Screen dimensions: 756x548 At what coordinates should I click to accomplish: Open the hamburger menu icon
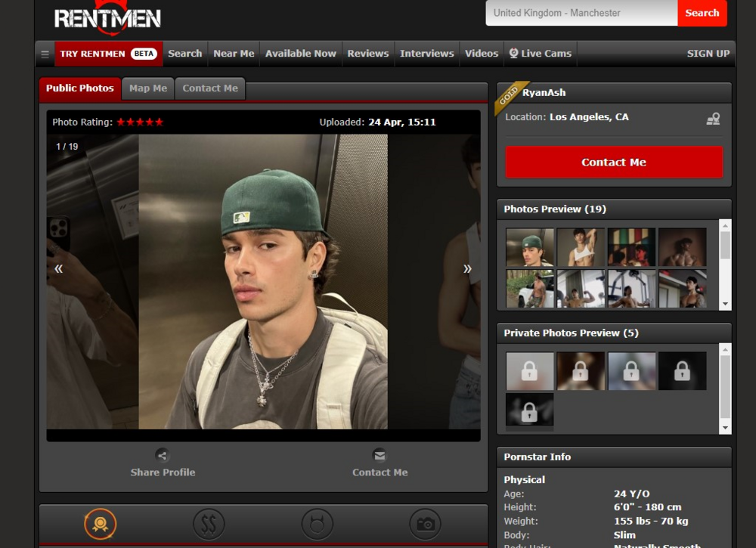coord(45,54)
